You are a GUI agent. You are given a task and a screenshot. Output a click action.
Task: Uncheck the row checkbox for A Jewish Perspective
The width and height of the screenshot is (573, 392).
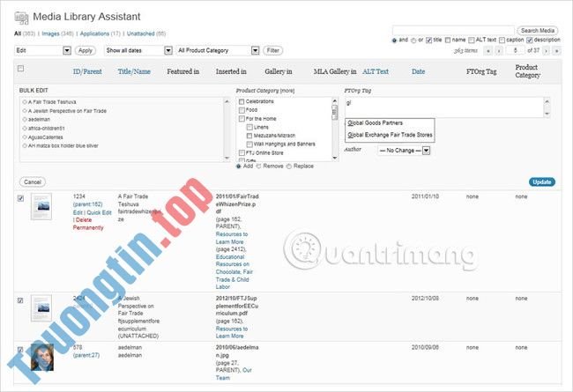pos(20,300)
